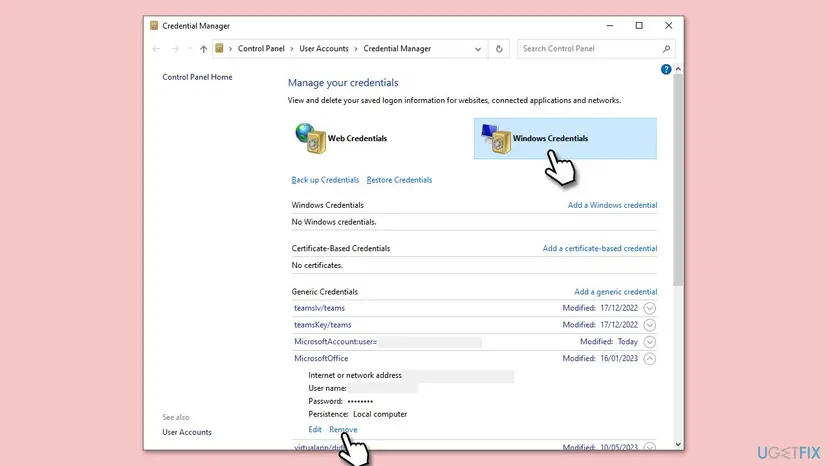
Task: Open Control Panel Home link
Action: pos(197,77)
